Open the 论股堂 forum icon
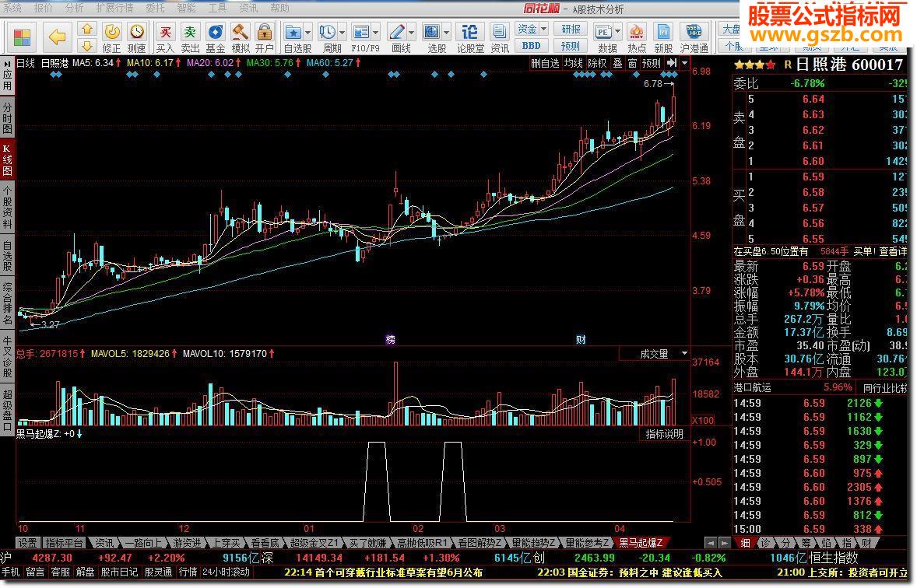 469,38
